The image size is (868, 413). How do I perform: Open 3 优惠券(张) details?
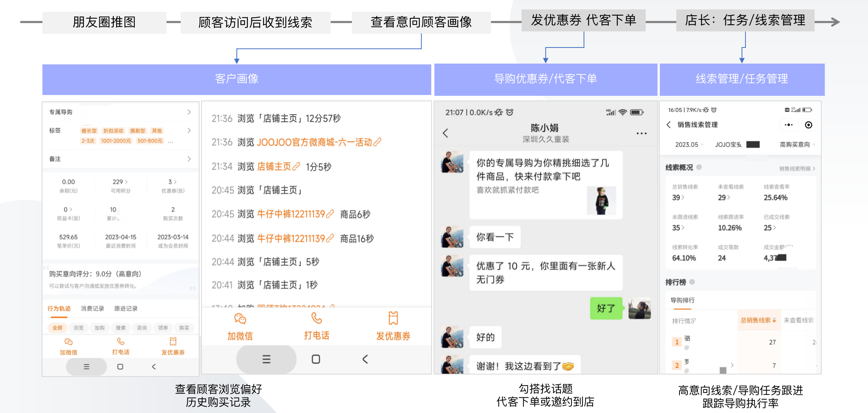pyautogui.click(x=173, y=186)
